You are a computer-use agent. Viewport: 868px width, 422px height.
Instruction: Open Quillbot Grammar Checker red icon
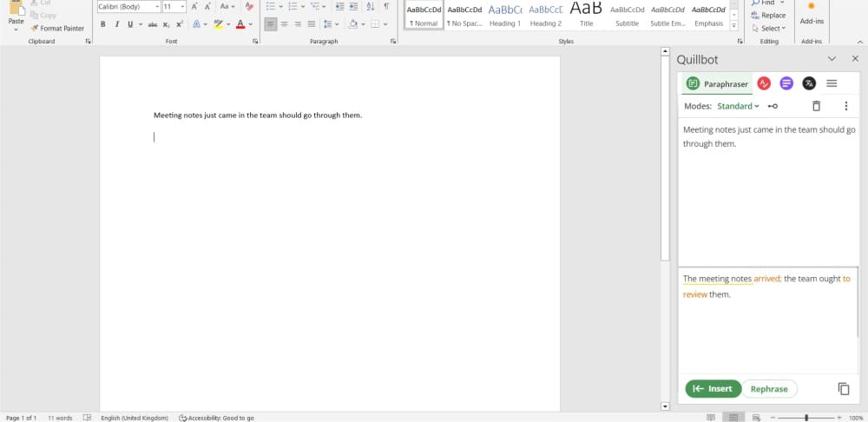click(764, 83)
